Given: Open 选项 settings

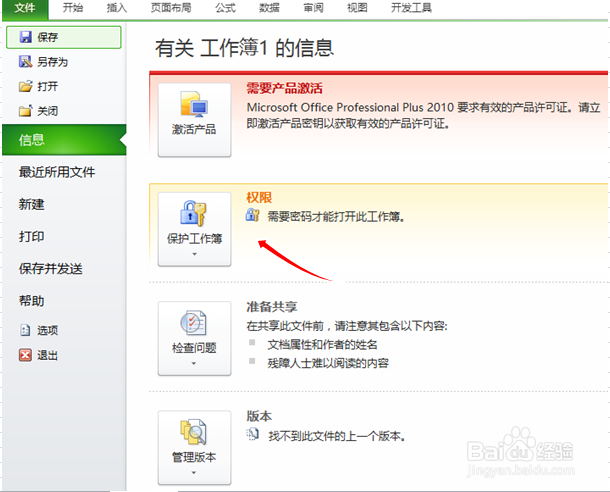Looking at the screenshot, I should coord(47,331).
